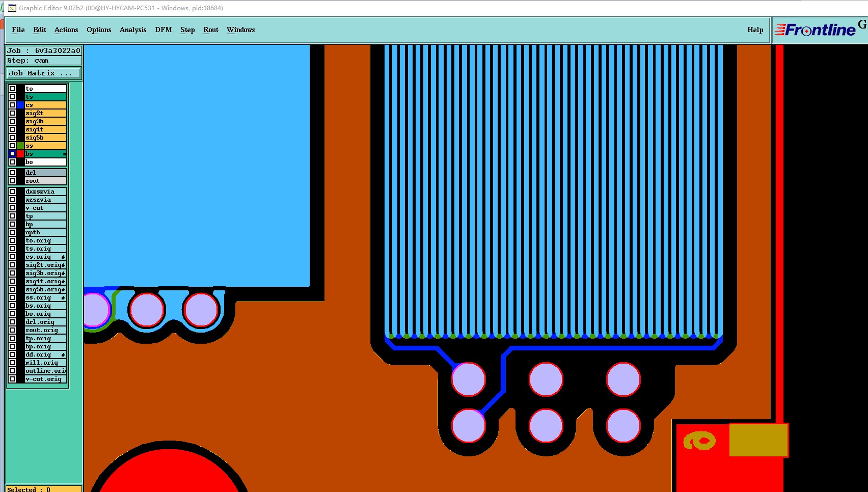Image resolution: width=868 pixels, height=492 pixels.
Task: Check the npth layer checkbox
Action: point(12,232)
